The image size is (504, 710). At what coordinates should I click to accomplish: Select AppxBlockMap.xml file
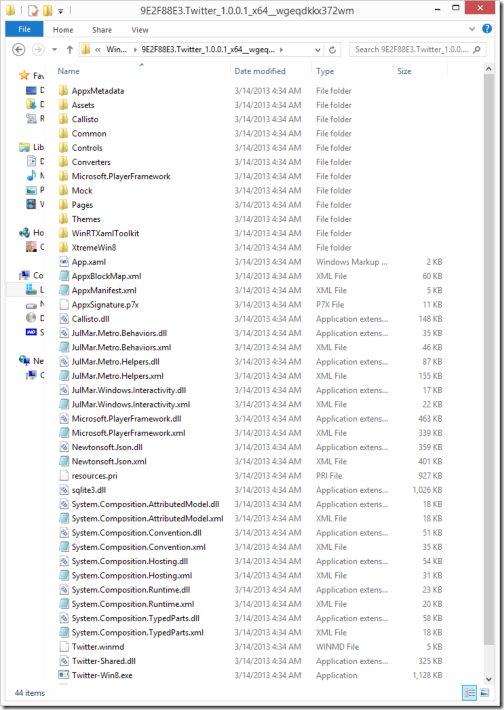pyautogui.click(x=106, y=276)
